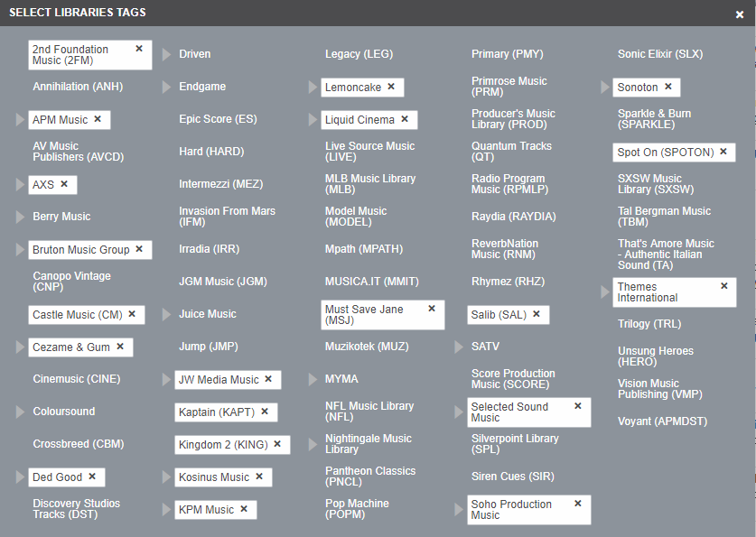Expand the Nightingale Music Library group

point(313,444)
